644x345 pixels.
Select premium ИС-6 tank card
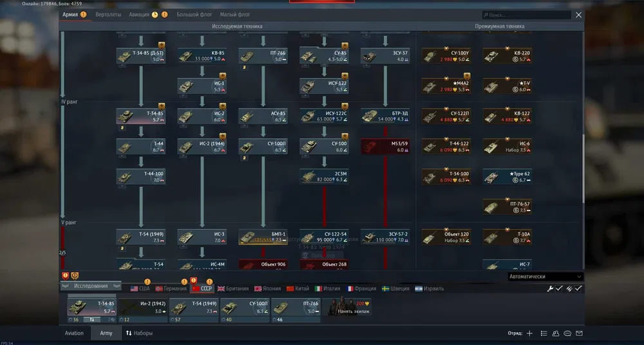(507, 147)
